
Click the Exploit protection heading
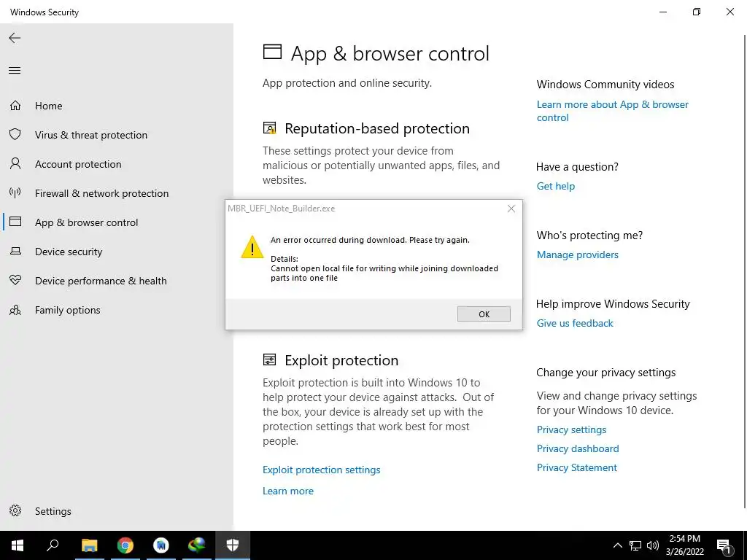point(341,360)
